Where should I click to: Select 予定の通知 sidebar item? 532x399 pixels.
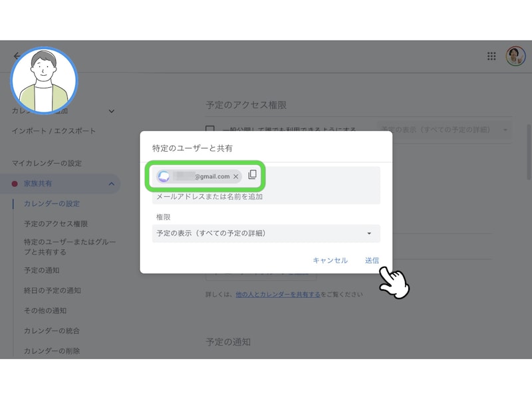pyautogui.click(x=41, y=271)
